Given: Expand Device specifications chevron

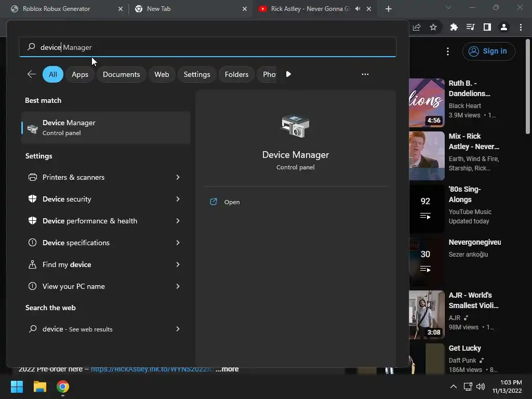Looking at the screenshot, I should 178,243.
